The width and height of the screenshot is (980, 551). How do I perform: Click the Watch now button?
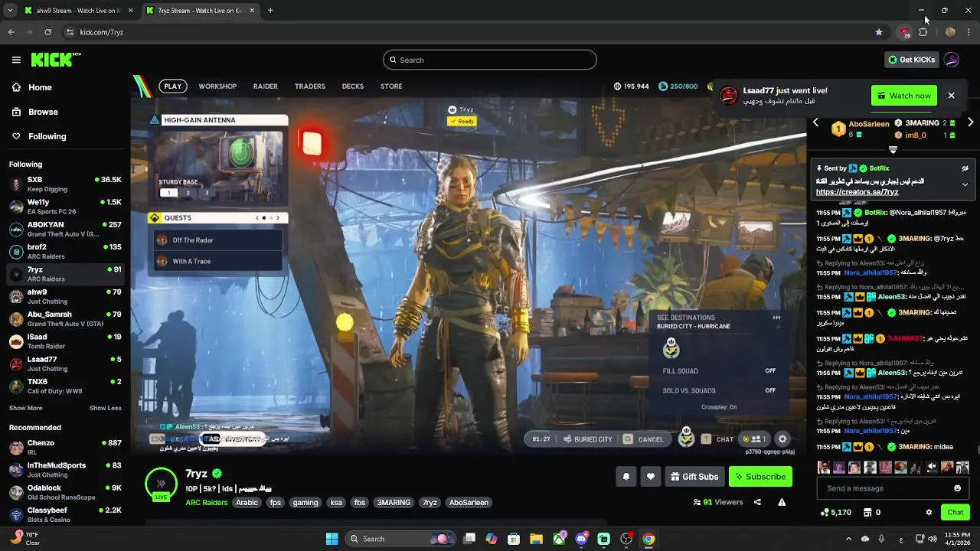point(904,96)
